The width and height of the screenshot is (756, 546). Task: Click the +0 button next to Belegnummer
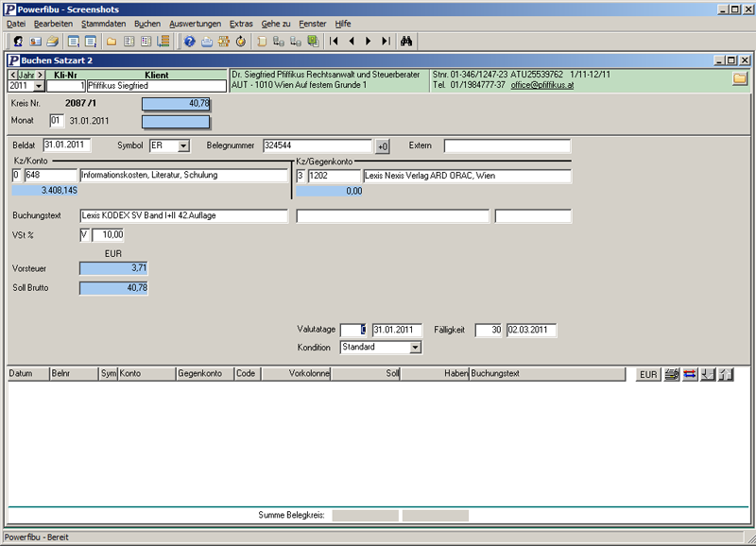click(x=383, y=146)
